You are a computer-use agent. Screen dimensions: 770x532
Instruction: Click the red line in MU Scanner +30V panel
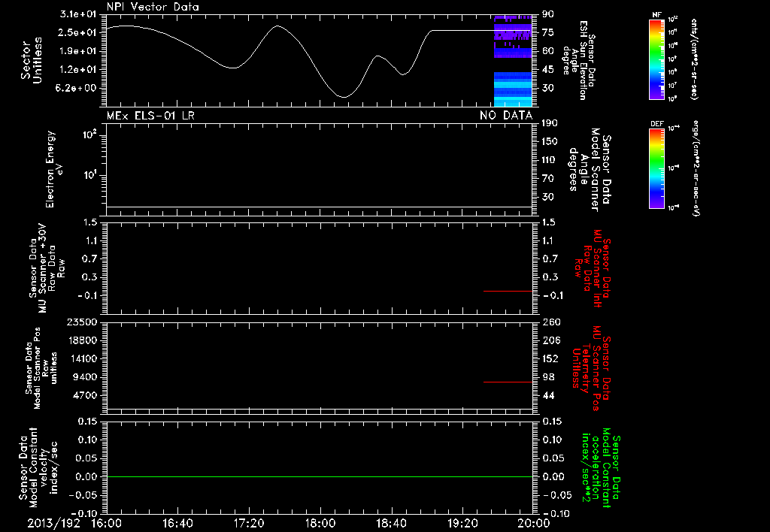click(x=508, y=291)
